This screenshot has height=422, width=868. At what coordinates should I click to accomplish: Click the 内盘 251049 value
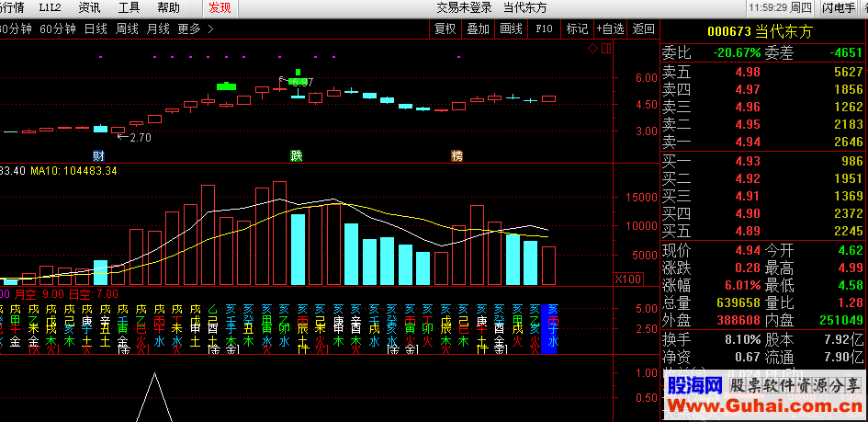(841, 321)
